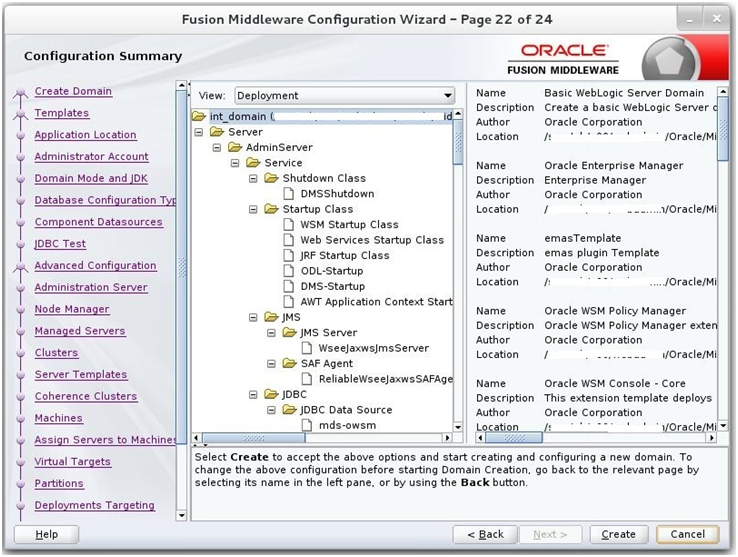Select the Oracle WSM Policy Manager name
Image resolution: width=738 pixels, height=557 pixels.
click(x=615, y=311)
